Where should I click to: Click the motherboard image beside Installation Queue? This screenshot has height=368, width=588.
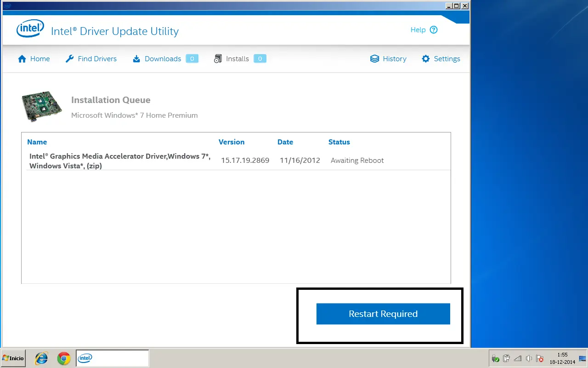point(42,107)
